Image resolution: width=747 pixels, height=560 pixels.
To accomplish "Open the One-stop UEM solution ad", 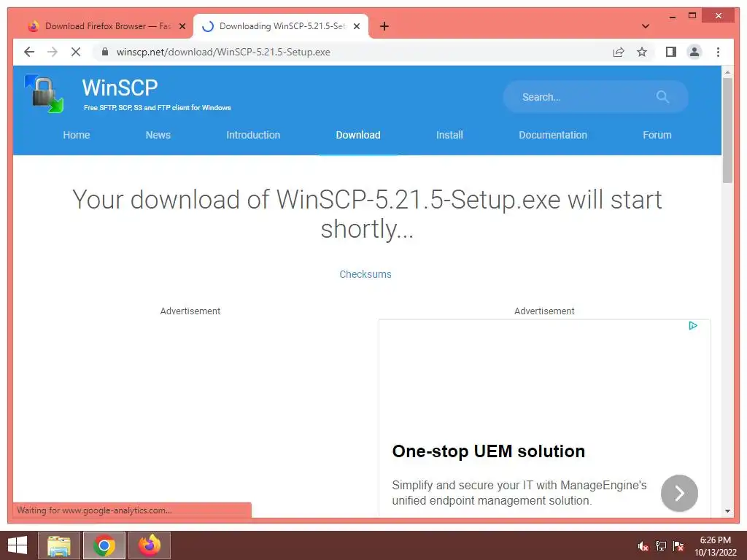I will (488, 451).
